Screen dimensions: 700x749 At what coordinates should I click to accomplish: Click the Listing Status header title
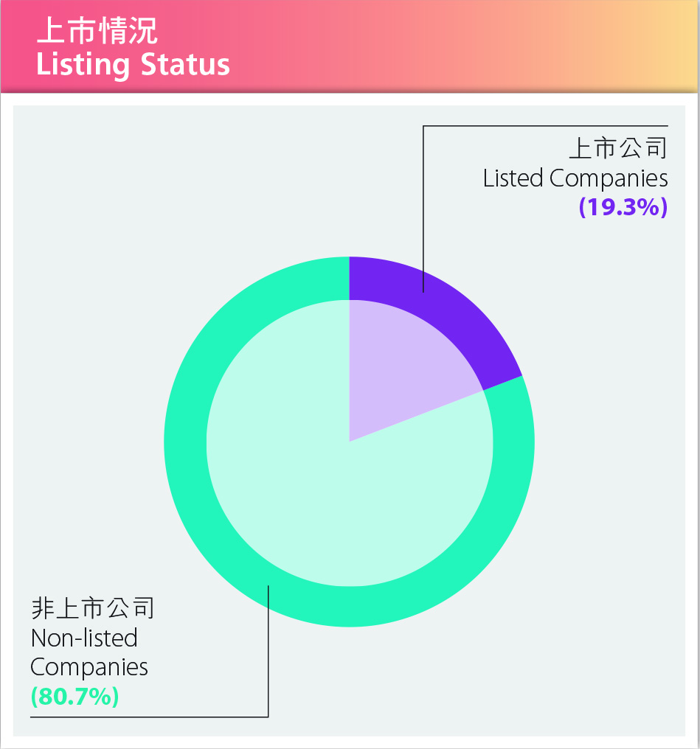coord(133,64)
